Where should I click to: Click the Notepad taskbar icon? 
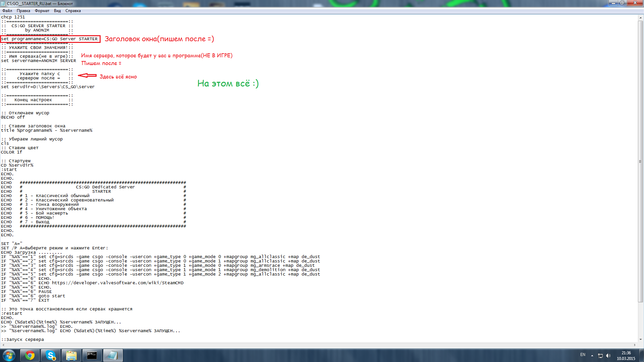[113, 355]
